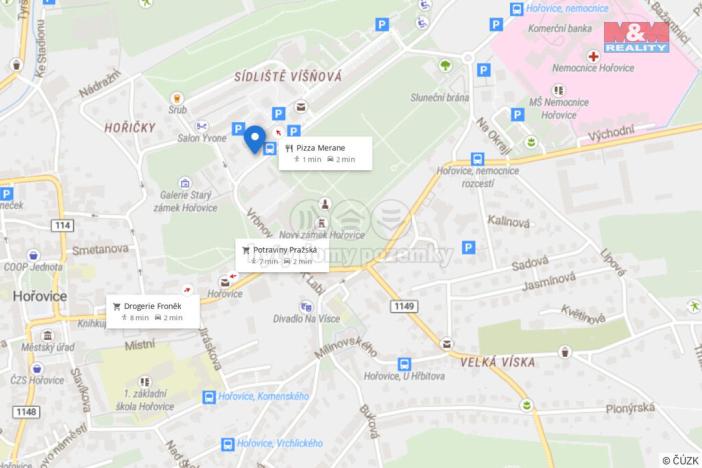
Task: Click the Hořovice, Vrchlického bus stop icon
Action: pyautogui.click(x=227, y=444)
